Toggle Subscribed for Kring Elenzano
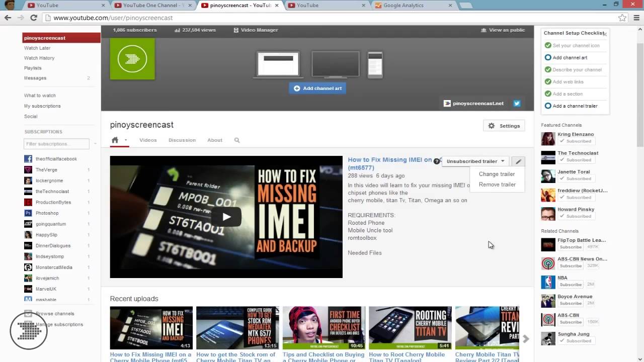 click(576, 141)
